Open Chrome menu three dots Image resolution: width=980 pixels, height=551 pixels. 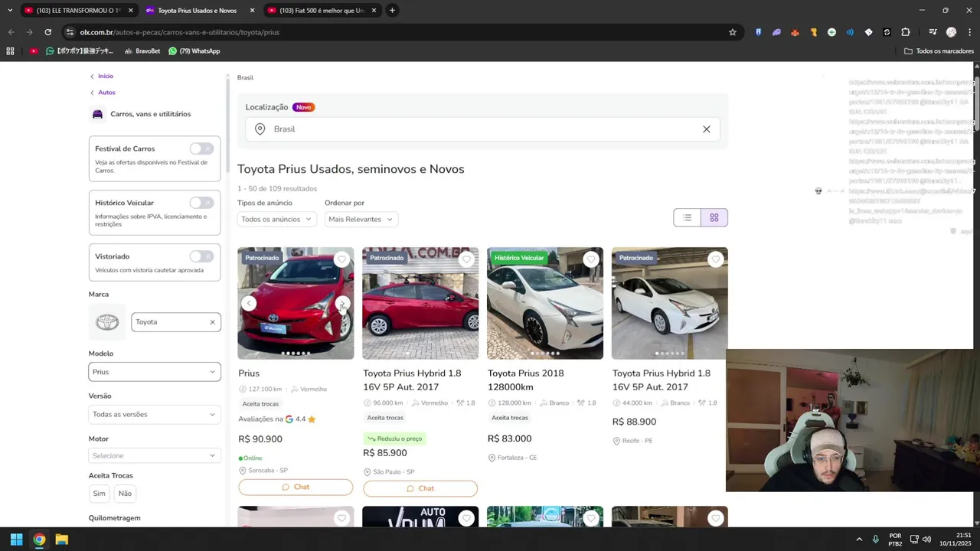pyautogui.click(x=969, y=32)
